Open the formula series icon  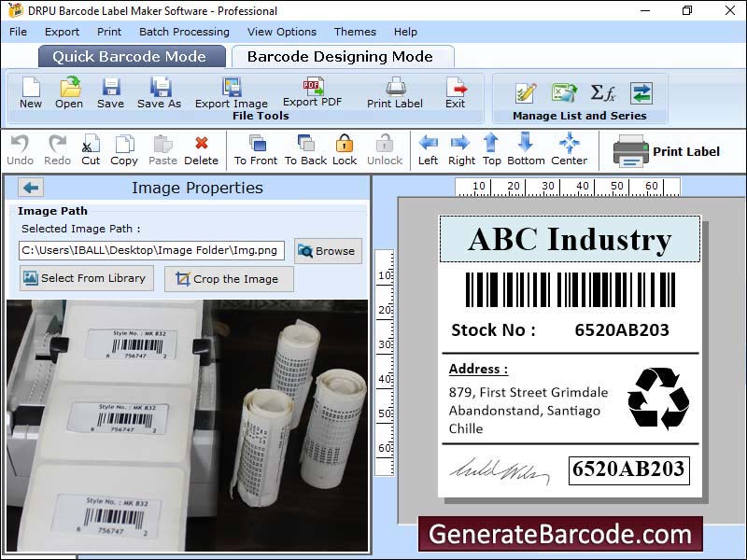(x=602, y=92)
